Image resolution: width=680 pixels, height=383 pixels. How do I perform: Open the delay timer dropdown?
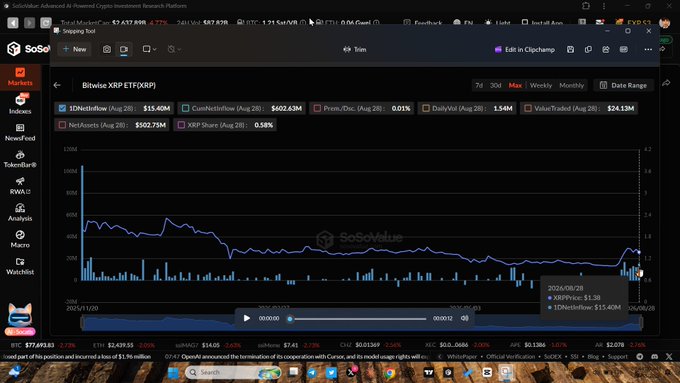tap(174, 49)
